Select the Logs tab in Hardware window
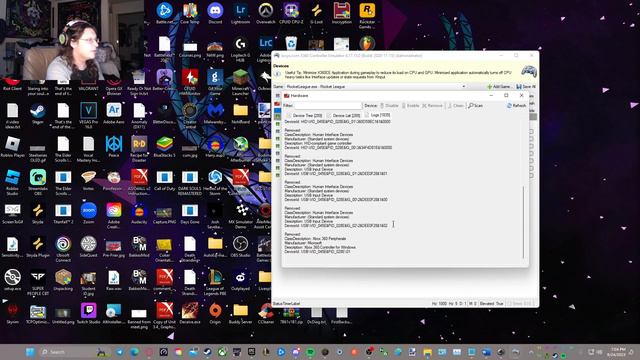 (377, 115)
